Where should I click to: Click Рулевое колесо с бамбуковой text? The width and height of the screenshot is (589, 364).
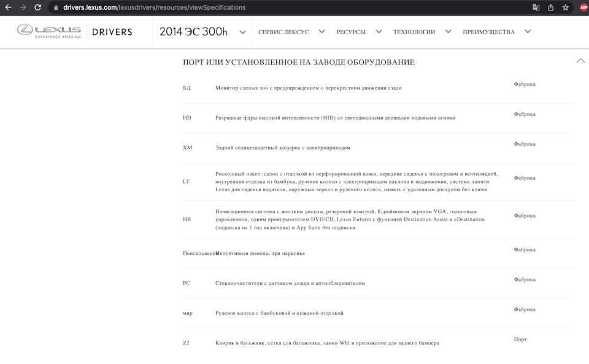[x=280, y=313]
